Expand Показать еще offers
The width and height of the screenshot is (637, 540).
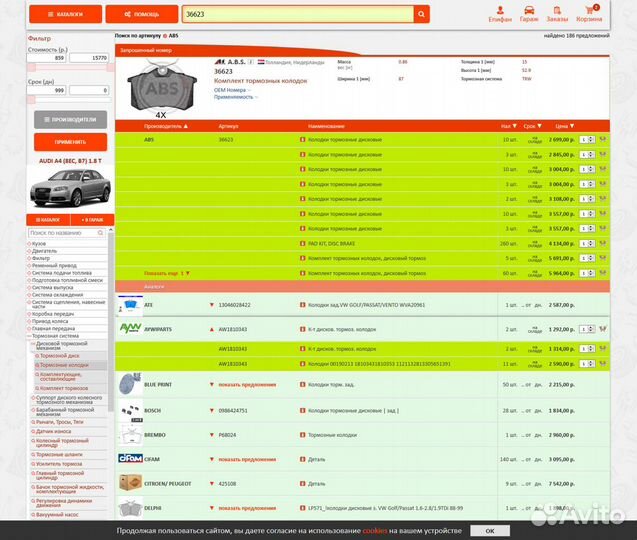click(167, 273)
